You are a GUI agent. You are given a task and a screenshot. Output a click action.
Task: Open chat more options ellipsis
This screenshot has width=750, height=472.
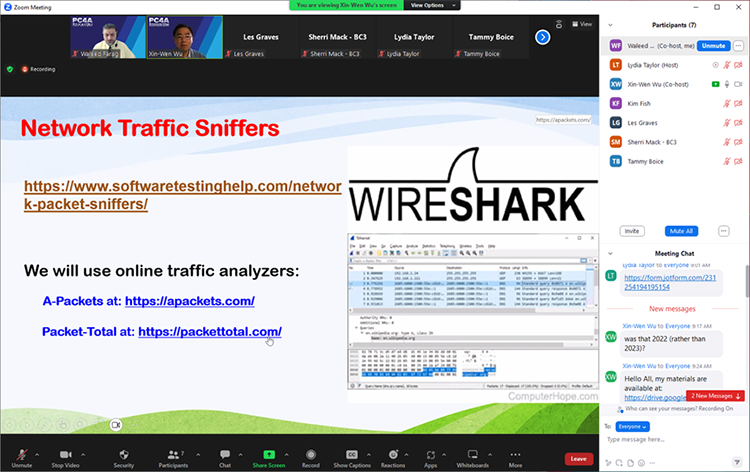tap(652, 463)
